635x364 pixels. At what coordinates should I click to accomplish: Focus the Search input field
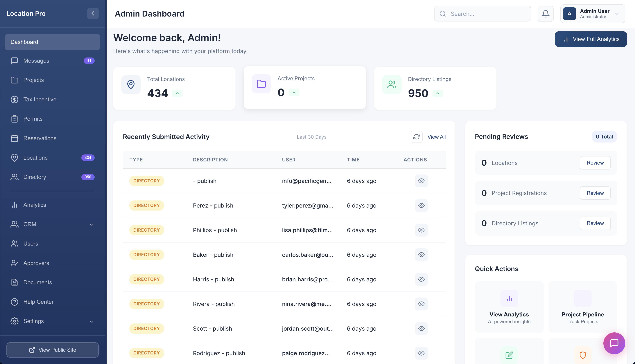[x=482, y=14]
